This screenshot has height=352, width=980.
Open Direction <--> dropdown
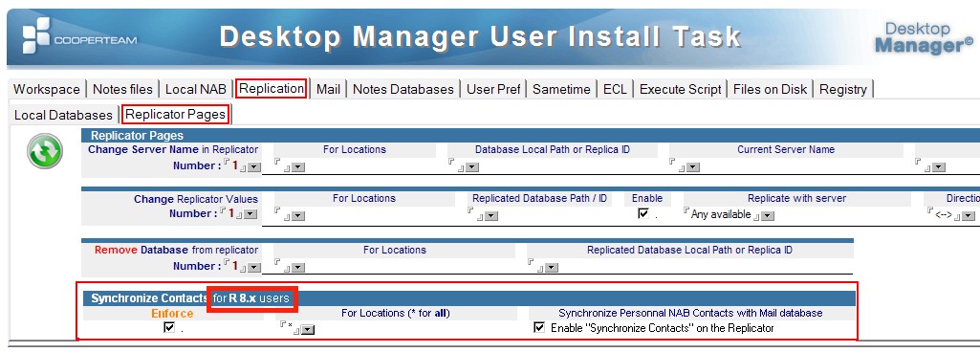[969, 216]
